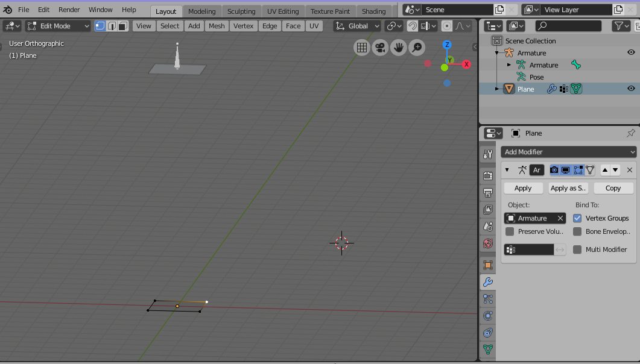Screen dimensions: 640x364
Task: Hide the Armature object in outliner
Action: [x=631, y=52]
